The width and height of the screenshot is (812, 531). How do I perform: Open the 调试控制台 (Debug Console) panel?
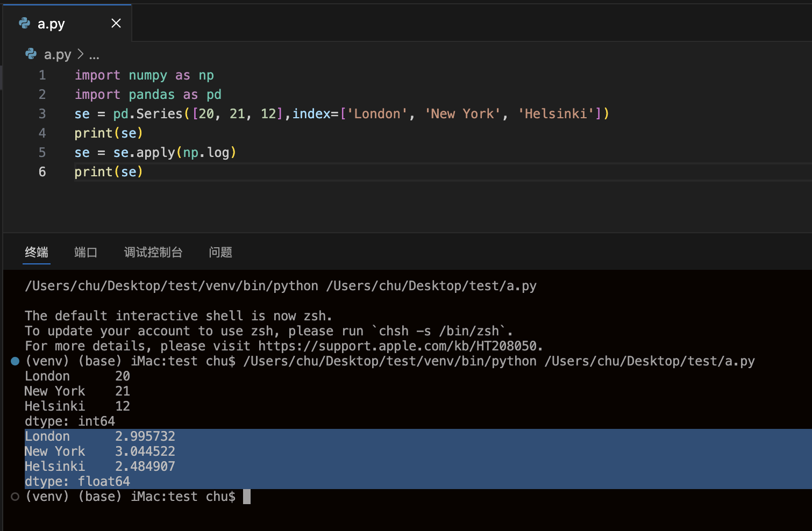pyautogui.click(x=153, y=252)
